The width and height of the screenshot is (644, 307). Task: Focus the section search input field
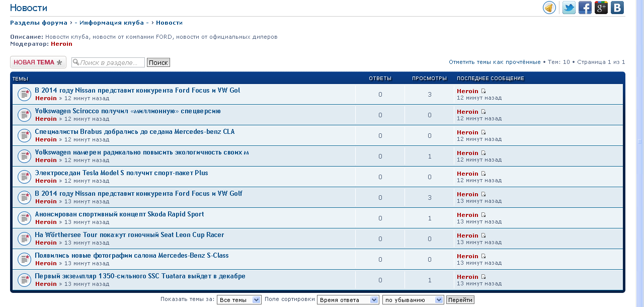coord(112,62)
